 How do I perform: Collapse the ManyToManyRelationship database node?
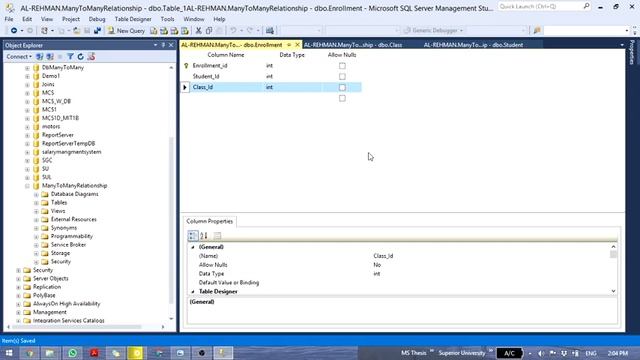pos(27,186)
